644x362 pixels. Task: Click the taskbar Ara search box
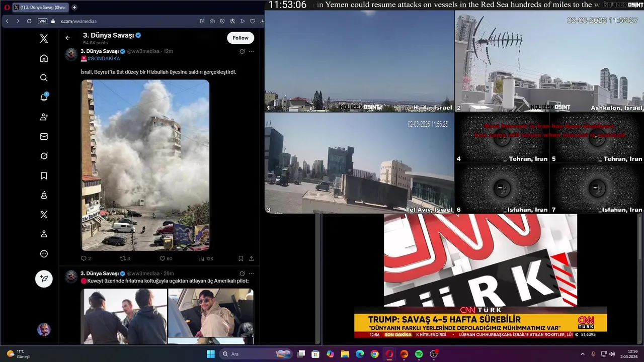256,354
